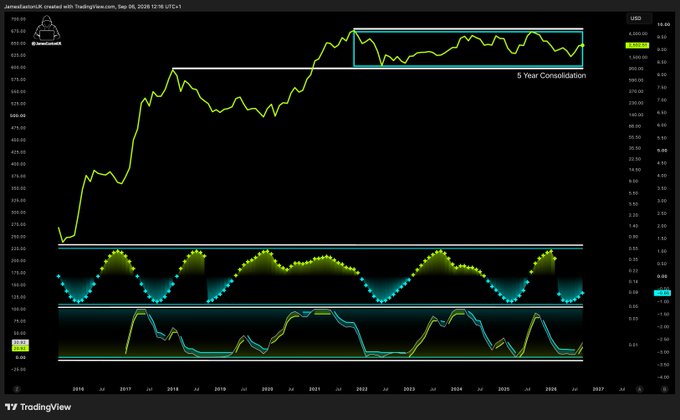The height and width of the screenshot is (420, 680).
Task: Click the 2016 label on the time axis
Action: 78,389
